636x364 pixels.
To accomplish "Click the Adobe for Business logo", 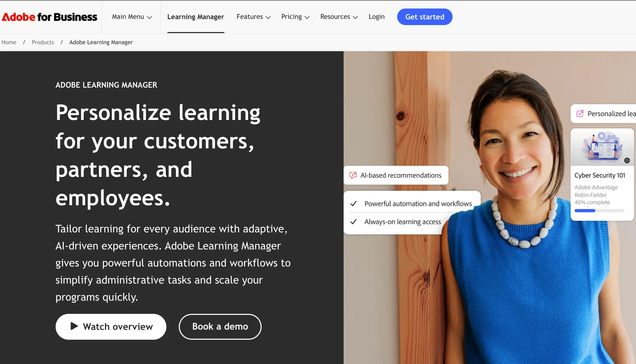I will pos(49,17).
